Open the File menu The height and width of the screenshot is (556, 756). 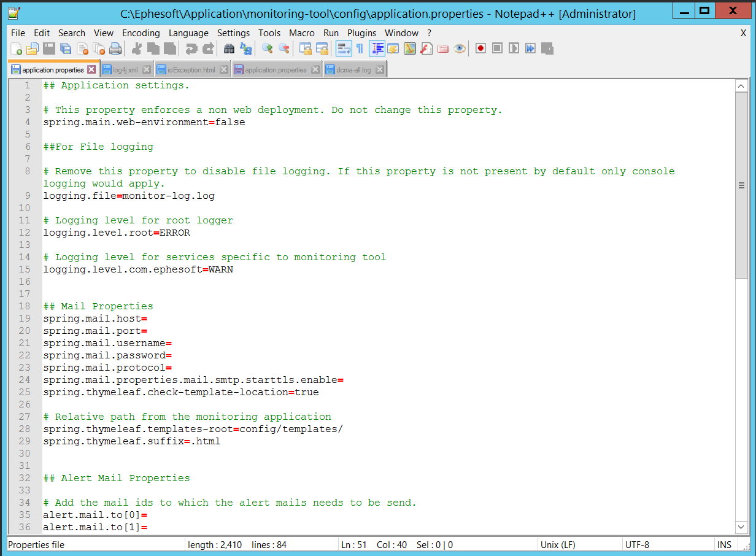(18, 33)
